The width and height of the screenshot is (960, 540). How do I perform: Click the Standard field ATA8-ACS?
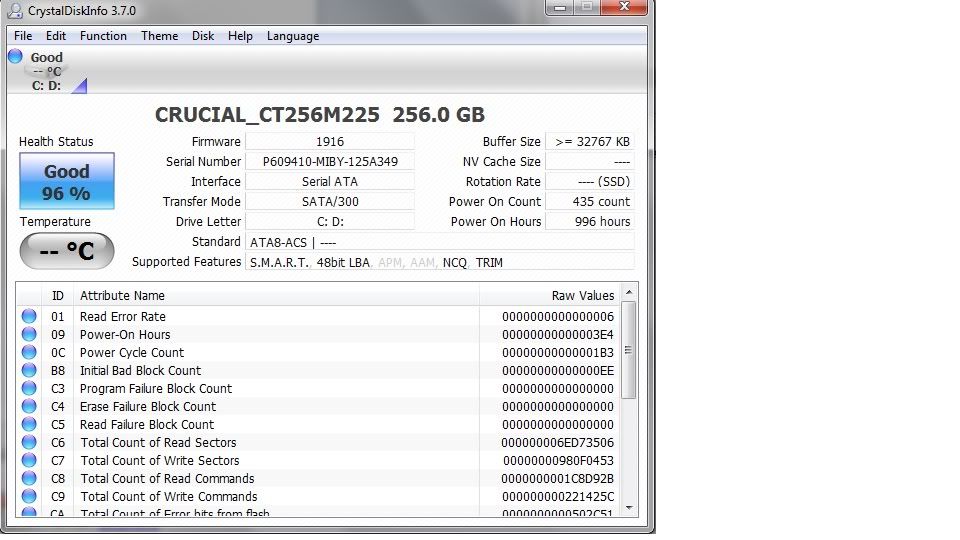click(x=440, y=242)
